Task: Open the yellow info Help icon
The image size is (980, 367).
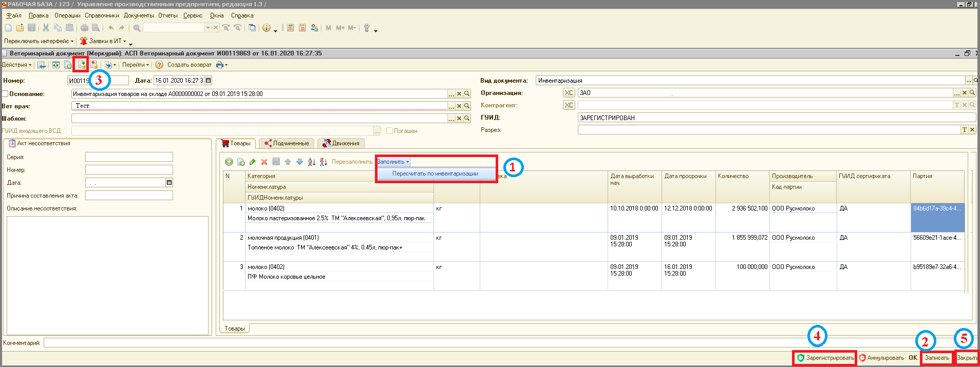Action: coord(266,28)
